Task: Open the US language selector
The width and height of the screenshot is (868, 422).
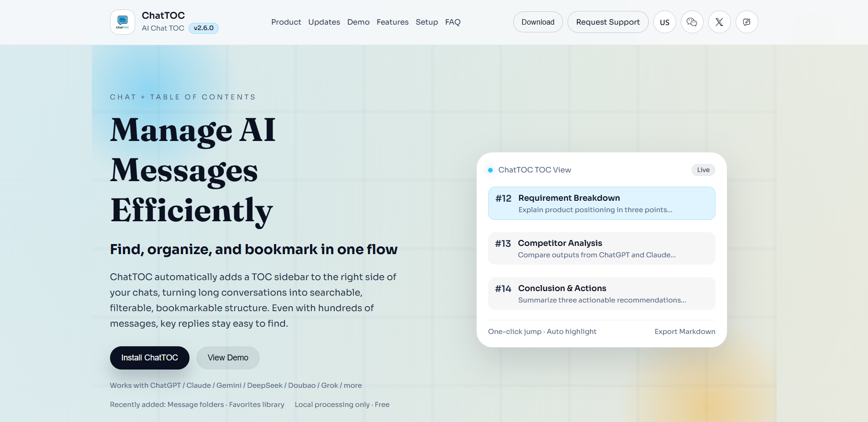Action: point(664,22)
